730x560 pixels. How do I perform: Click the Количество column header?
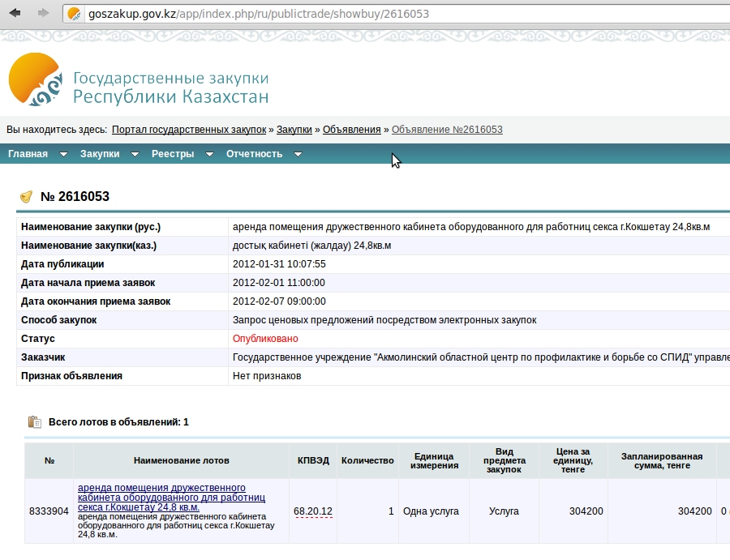367,460
